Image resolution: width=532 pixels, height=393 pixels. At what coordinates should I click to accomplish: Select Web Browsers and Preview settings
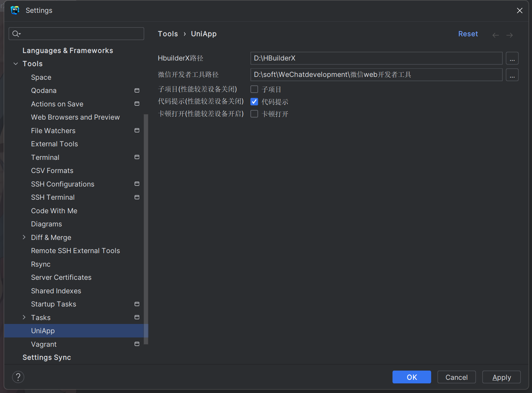(x=75, y=117)
